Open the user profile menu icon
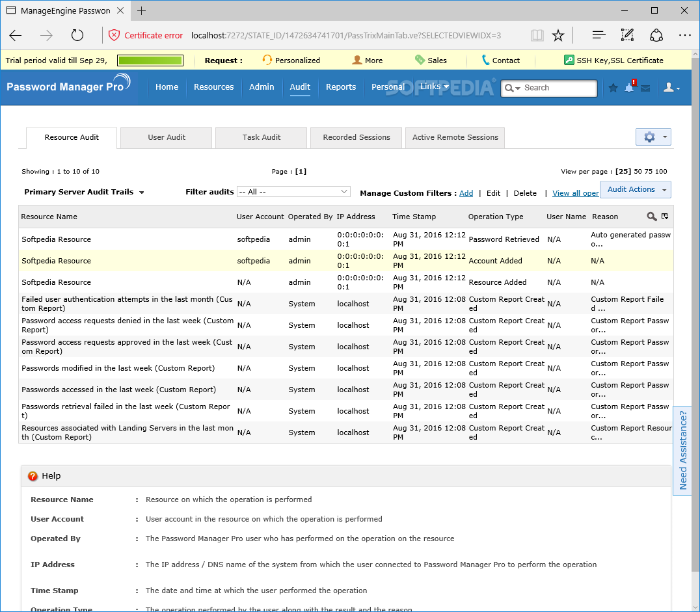Screen dimensions: 700x612 [x=671, y=88]
